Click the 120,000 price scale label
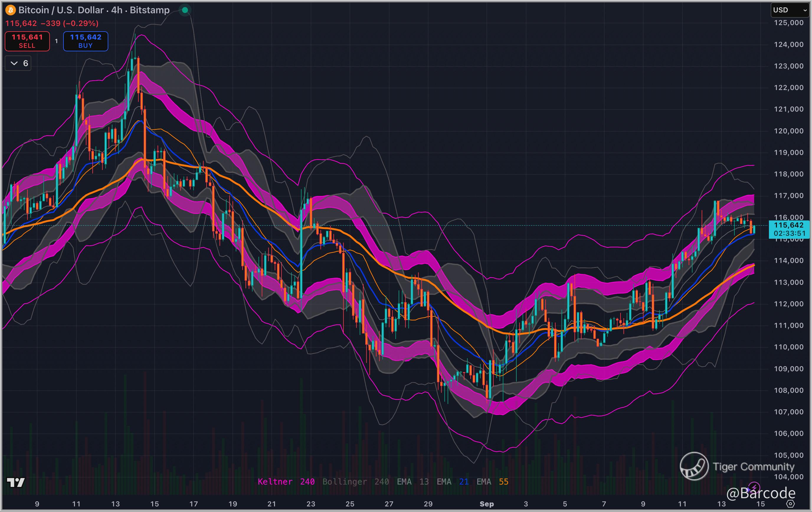 [x=788, y=131]
